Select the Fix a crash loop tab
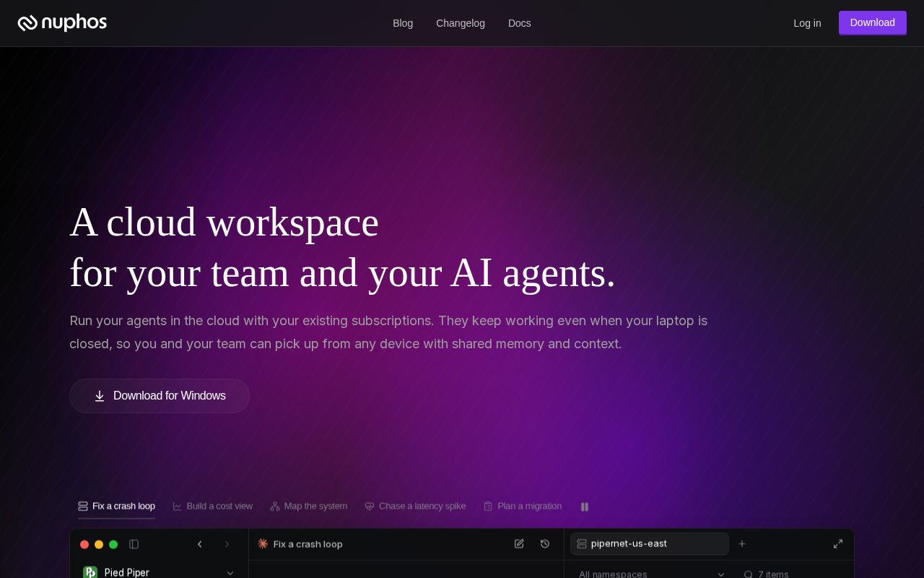This screenshot has width=924, height=578. (x=116, y=506)
